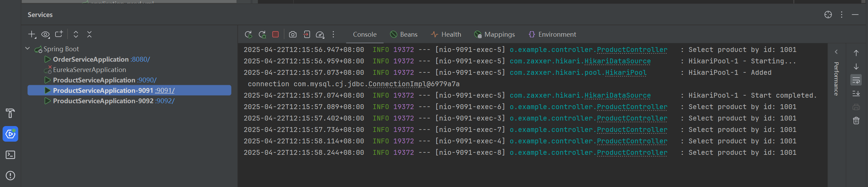868x187 pixels.
Task: Open HikariPool class link in log
Action: coord(625,73)
